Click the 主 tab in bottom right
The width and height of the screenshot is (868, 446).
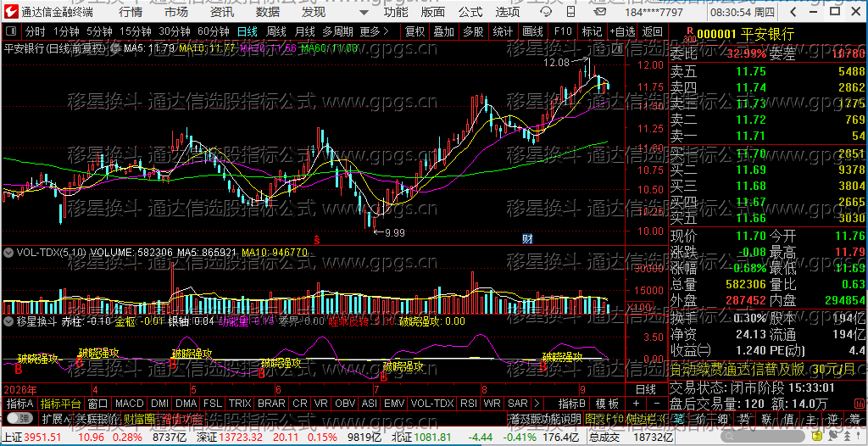(810, 418)
